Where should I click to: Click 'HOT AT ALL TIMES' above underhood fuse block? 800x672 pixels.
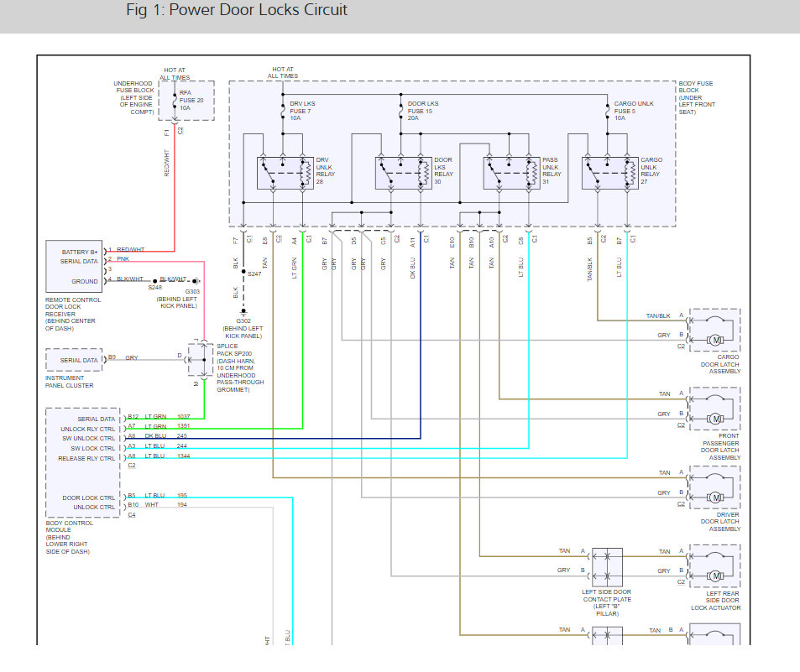(x=175, y=74)
